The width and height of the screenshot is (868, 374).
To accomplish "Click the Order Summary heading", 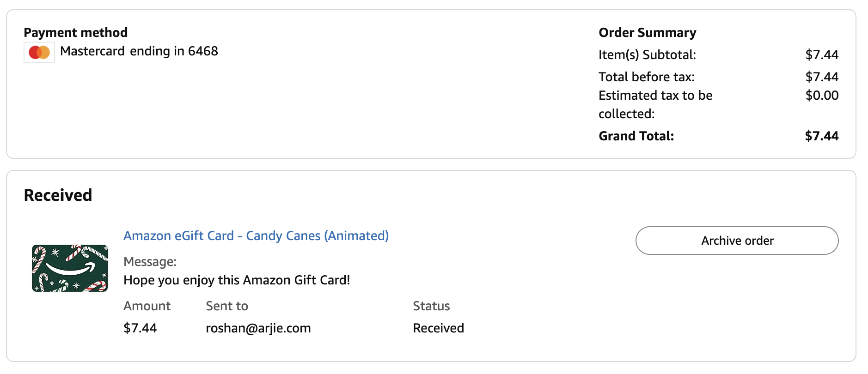I will tap(647, 33).
